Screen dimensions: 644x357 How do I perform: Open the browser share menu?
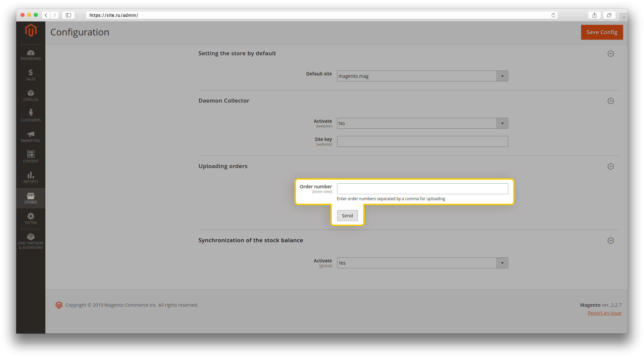595,15
